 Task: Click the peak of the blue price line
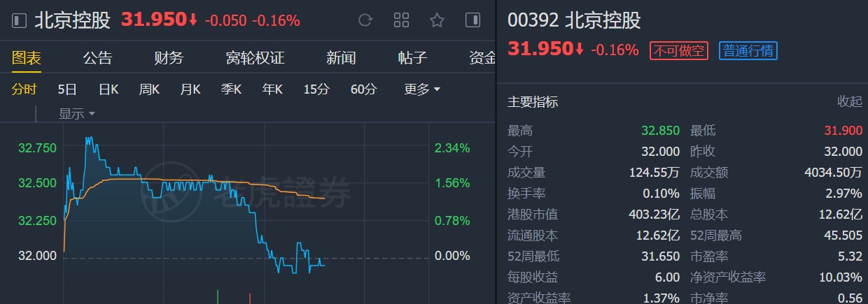[x=89, y=138]
